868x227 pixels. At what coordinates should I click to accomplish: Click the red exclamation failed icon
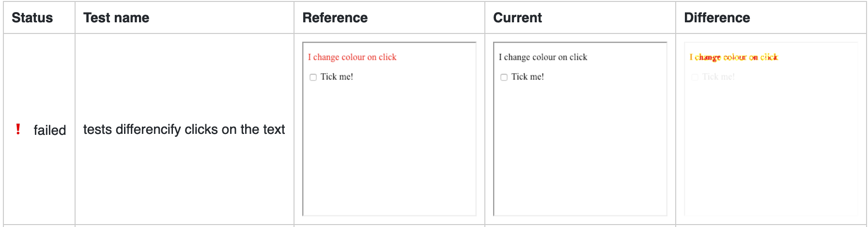(x=18, y=129)
